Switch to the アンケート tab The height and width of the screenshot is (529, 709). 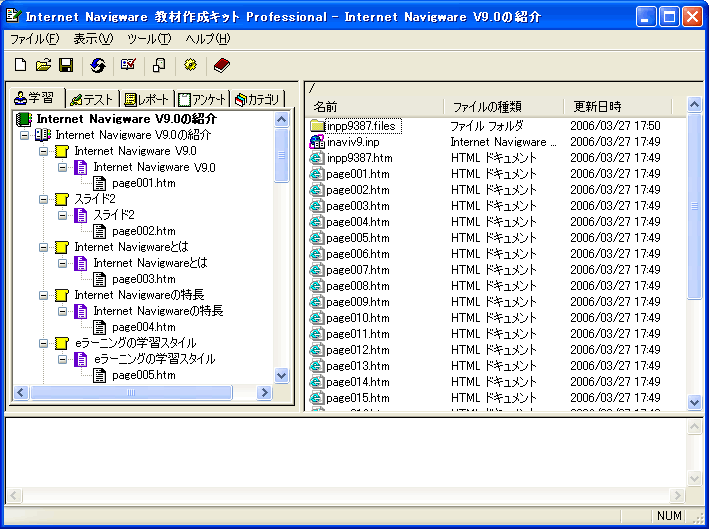point(202,99)
